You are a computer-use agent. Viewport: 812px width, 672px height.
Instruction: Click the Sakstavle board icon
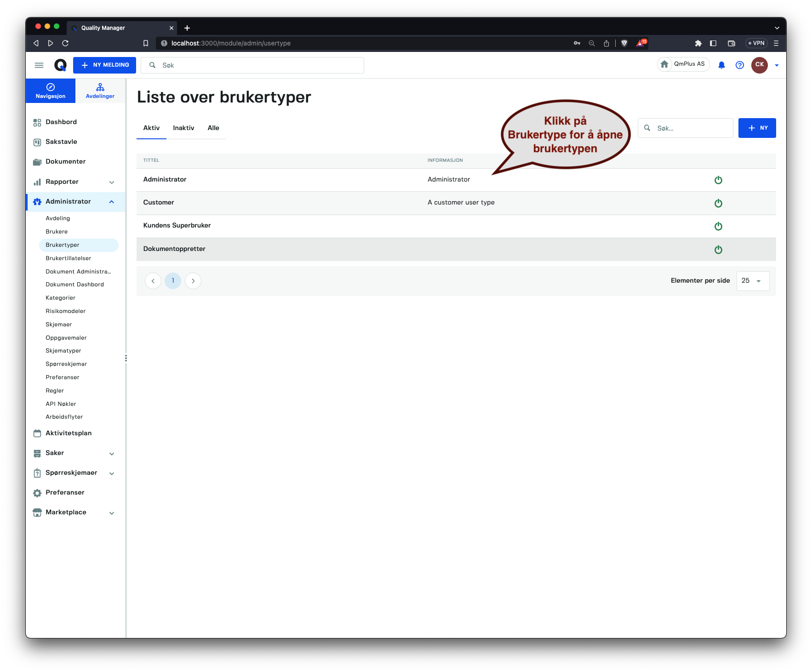(x=37, y=142)
